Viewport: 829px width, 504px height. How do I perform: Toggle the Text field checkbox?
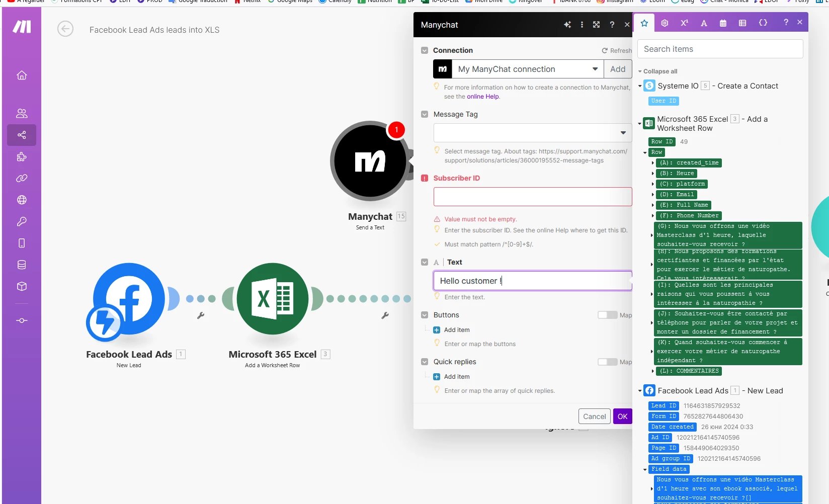pos(425,262)
